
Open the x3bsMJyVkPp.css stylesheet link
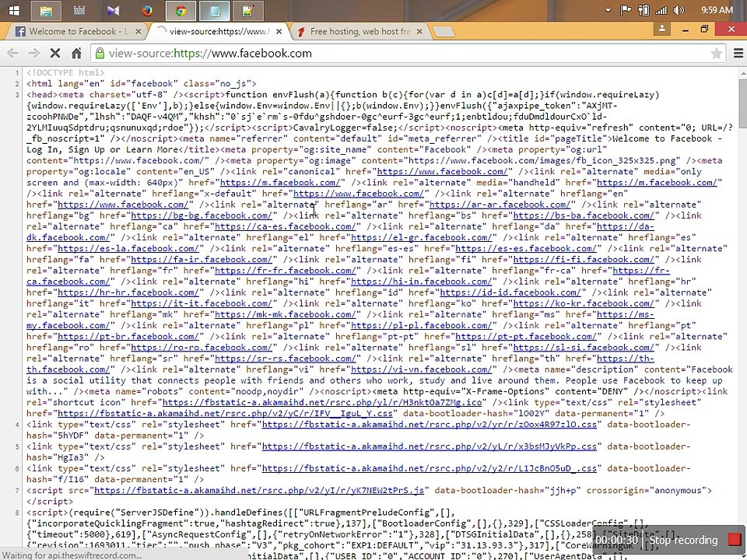[430, 446]
